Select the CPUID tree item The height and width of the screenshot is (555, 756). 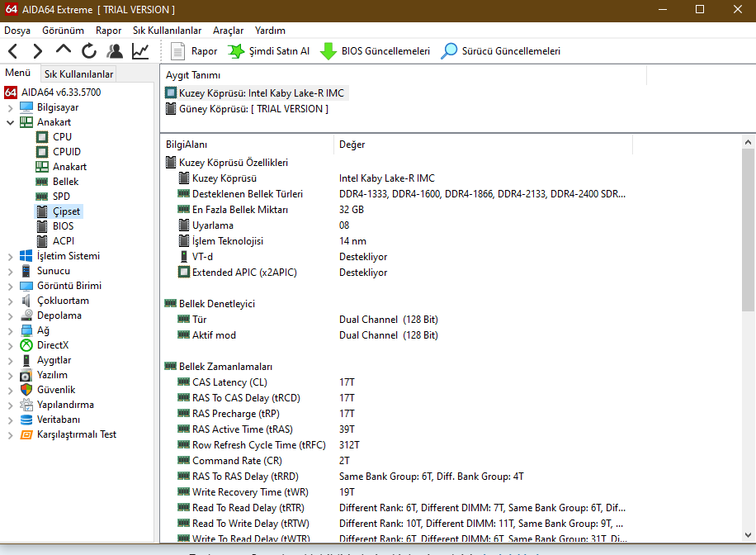click(67, 151)
